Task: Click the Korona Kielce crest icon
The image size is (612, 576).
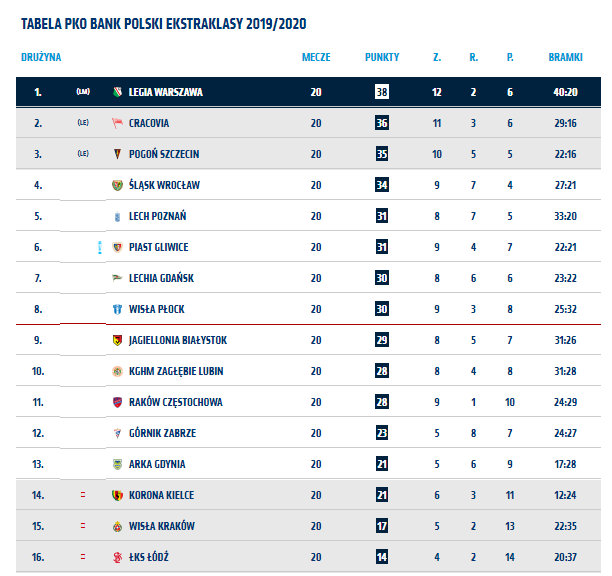Action: point(117,495)
